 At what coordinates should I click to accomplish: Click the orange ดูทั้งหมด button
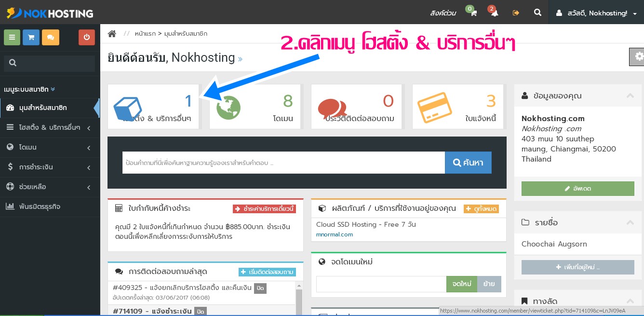[x=481, y=209]
